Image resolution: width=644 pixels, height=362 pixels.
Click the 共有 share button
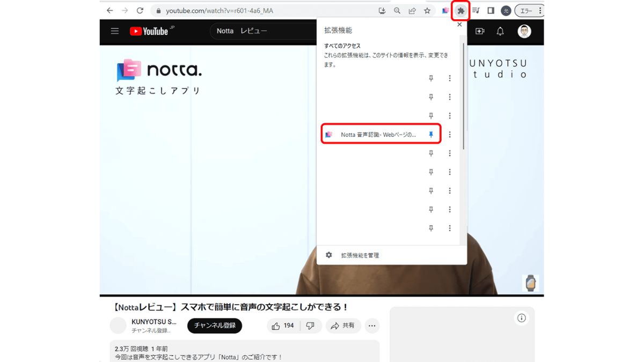[342, 326]
